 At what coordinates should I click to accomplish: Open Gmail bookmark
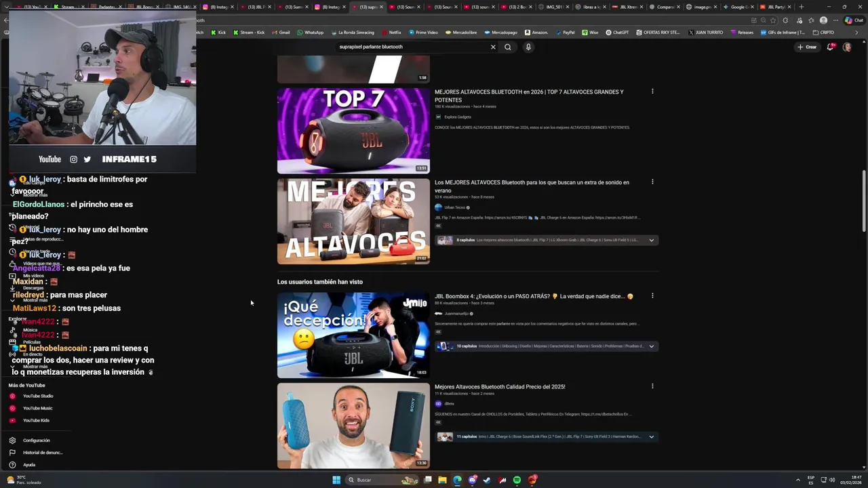(x=281, y=33)
